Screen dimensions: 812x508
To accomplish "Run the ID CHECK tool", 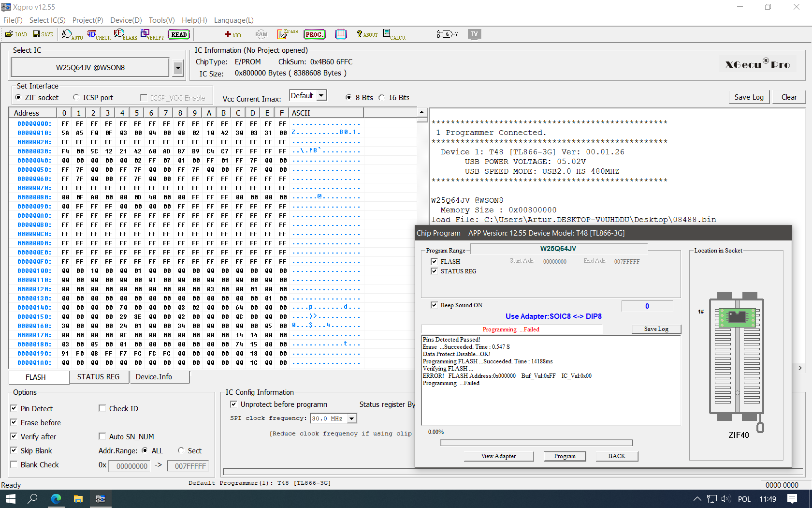I will click(99, 35).
